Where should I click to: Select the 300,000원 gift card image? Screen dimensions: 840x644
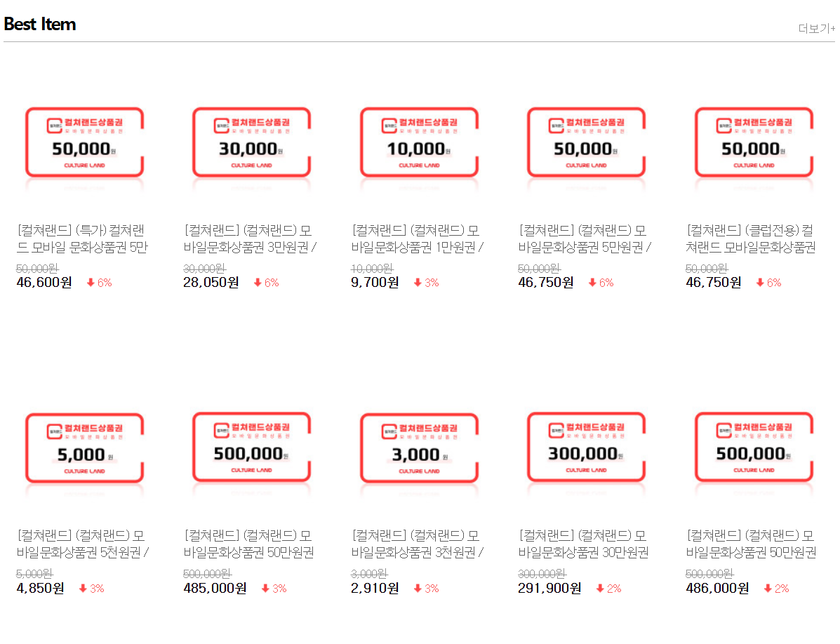(586, 448)
